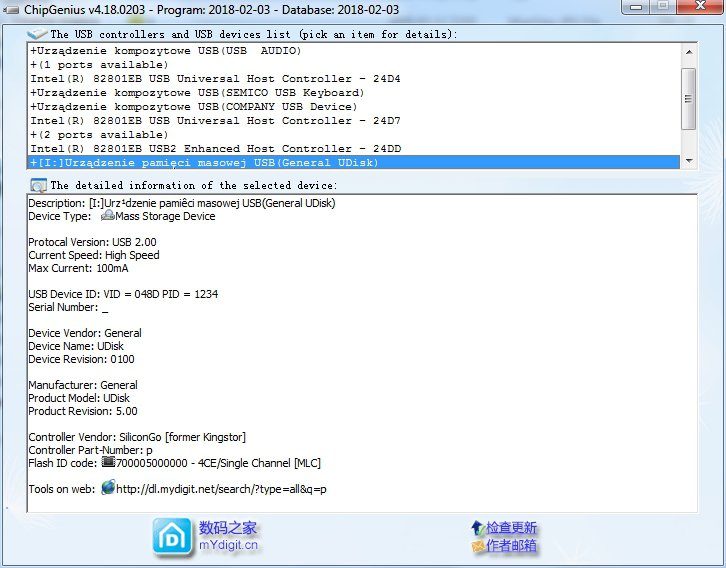Click the Device Vendor: General line
Image resolution: width=726 pixels, height=568 pixels.
pos(85,333)
